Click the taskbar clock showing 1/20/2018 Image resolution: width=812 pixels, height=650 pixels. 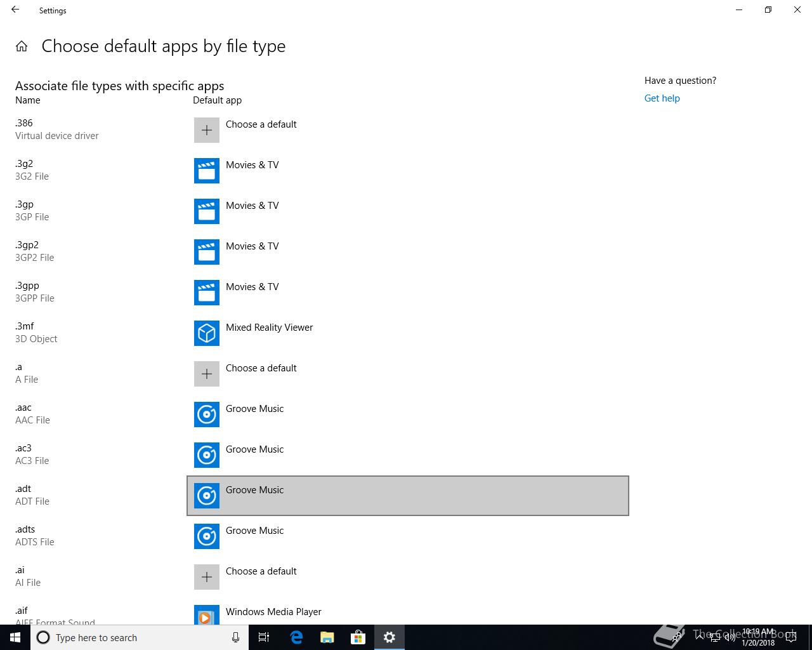[x=758, y=637]
